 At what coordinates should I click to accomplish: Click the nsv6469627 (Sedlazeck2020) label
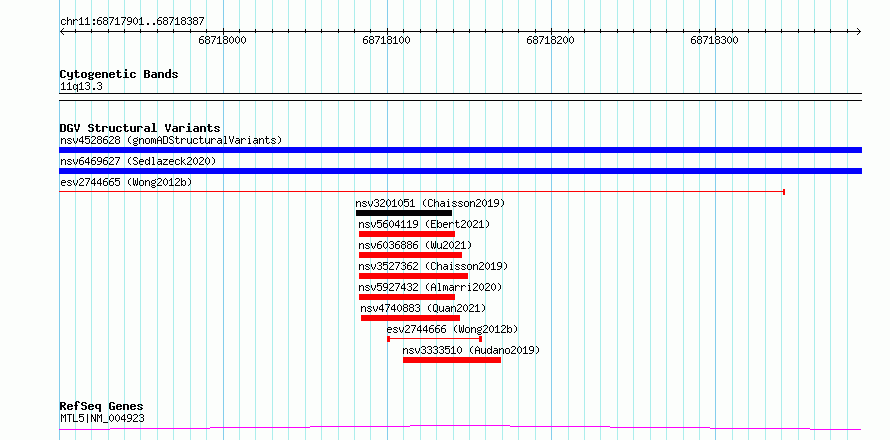138,161
